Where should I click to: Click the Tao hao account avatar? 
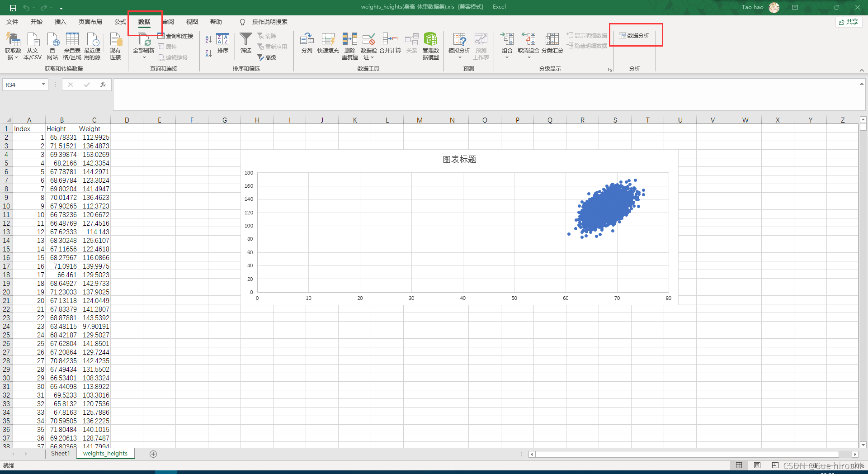coord(774,7)
